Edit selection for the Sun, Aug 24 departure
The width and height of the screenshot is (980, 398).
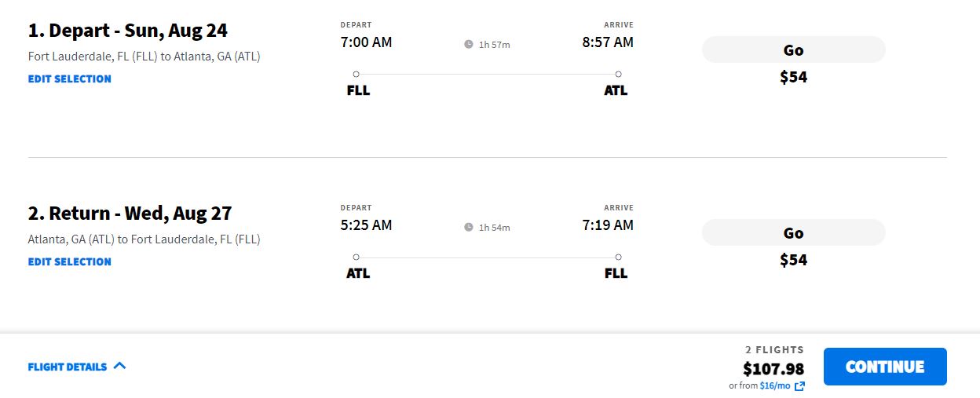coord(70,79)
